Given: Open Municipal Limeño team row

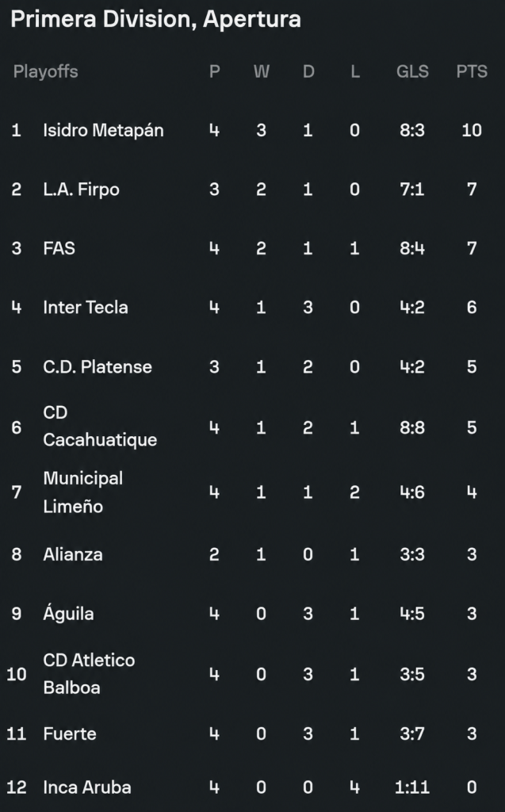Looking at the screenshot, I should 252,492.
